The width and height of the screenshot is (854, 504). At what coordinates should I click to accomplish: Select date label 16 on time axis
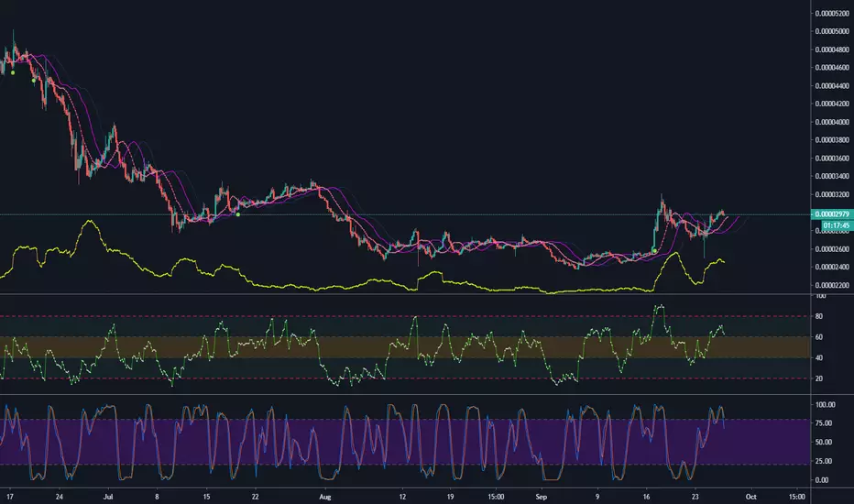647,497
